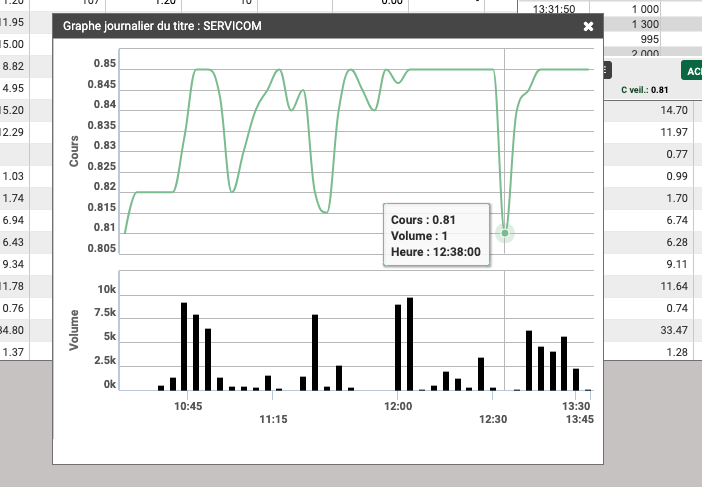702x487 pixels.
Task: Click the dialog title 'Graphe journalier du titre : SERVICOM'
Action: (162, 26)
